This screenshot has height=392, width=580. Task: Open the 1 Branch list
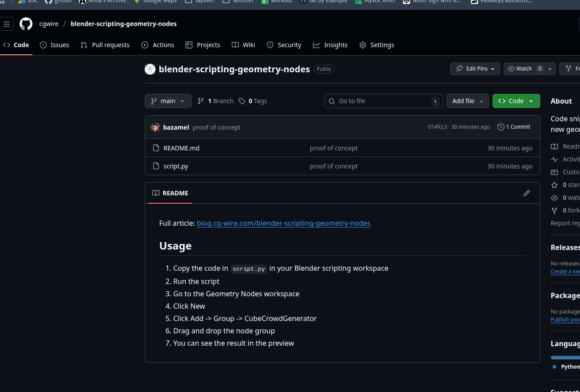coord(215,101)
